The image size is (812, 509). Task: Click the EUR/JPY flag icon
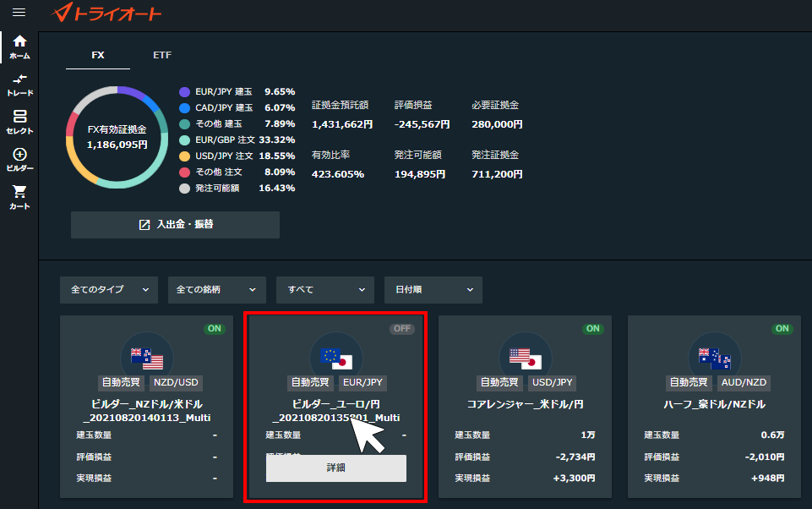(x=336, y=358)
